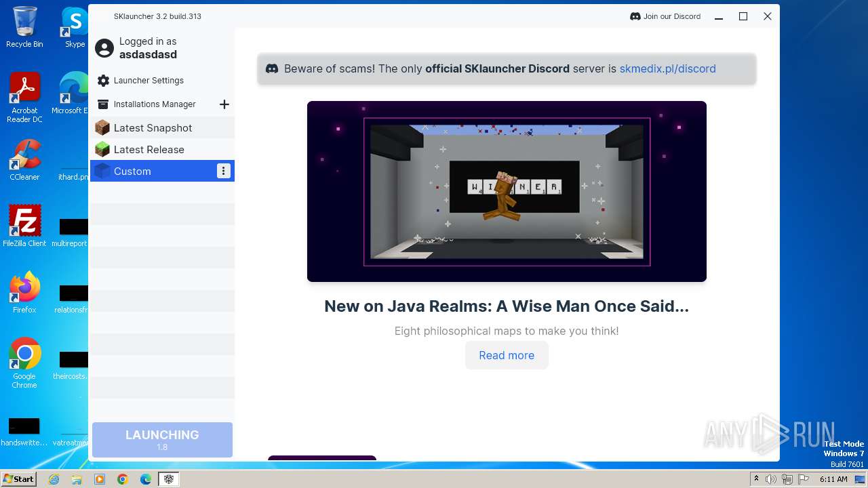Open media player from taskbar
This screenshot has width=868, height=488.
(x=100, y=479)
